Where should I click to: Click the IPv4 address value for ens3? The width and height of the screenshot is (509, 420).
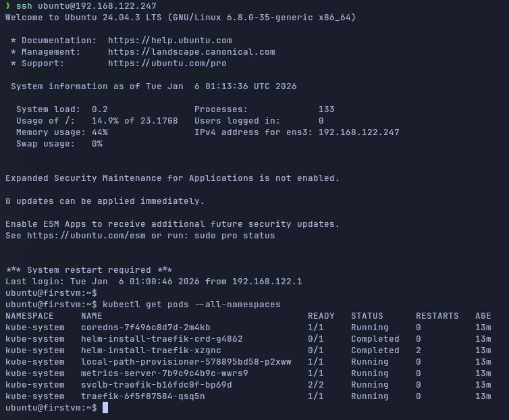tap(358, 132)
